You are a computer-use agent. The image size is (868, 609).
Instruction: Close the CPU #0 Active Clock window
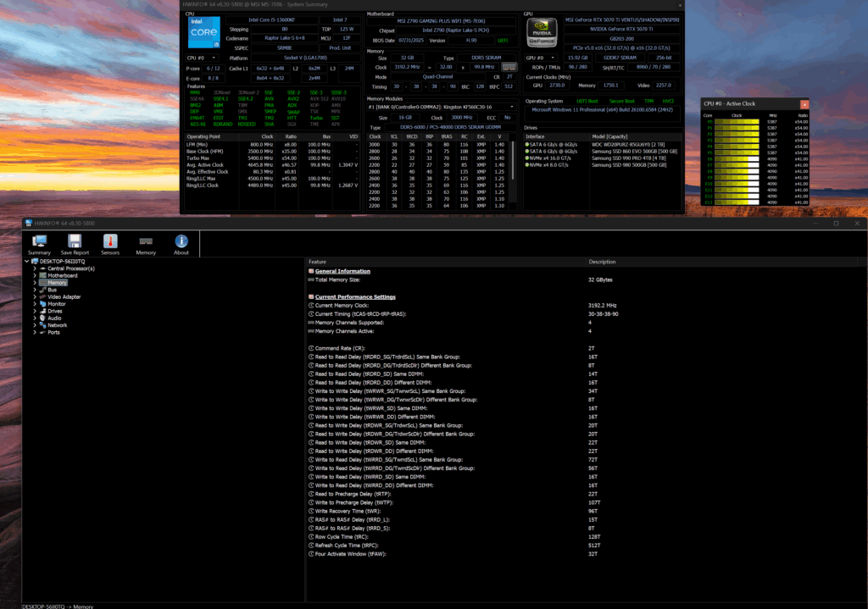coord(804,104)
